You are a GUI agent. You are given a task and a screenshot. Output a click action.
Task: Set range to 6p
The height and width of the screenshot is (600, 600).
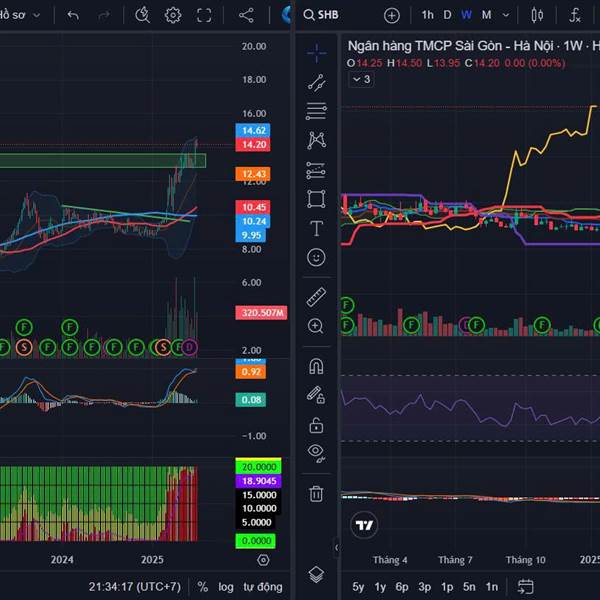point(402,587)
